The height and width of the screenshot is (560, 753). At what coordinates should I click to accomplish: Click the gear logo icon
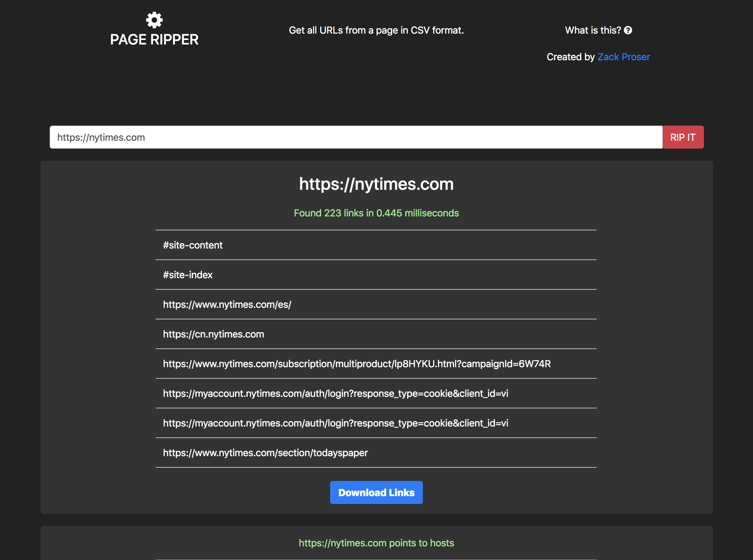(x=154, y=20)
